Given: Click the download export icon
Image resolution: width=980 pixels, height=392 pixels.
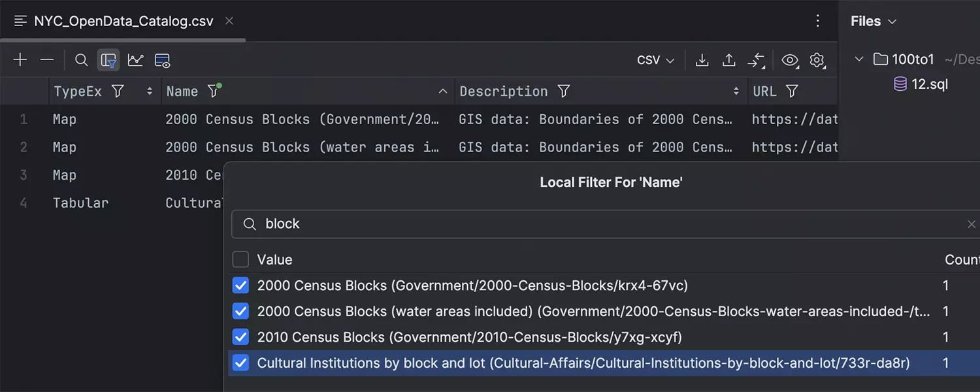Looking at the screenshot, I should [702, 60].
